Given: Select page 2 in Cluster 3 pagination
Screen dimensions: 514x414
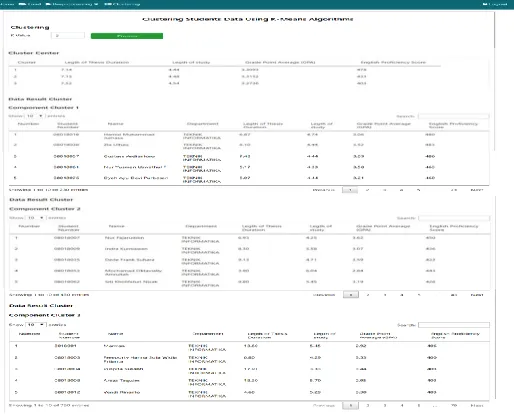Looking at the screenshot, I should click(368, 405).
